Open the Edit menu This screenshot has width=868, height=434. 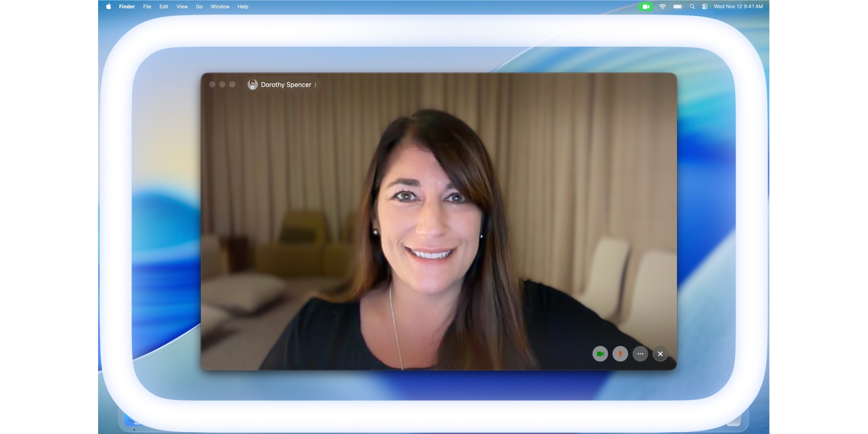point(164,7)
